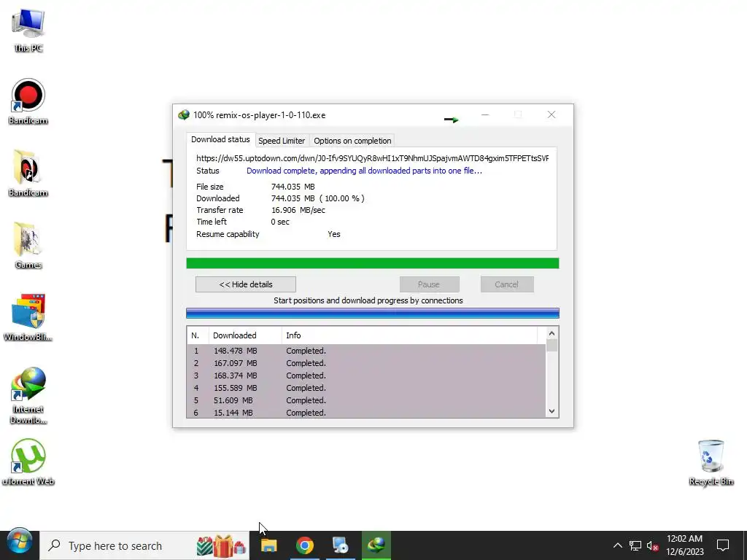Select IDM icon in taskbar
Image resolution: width=747 pixels, height=560 pixels.
(376, 545)
